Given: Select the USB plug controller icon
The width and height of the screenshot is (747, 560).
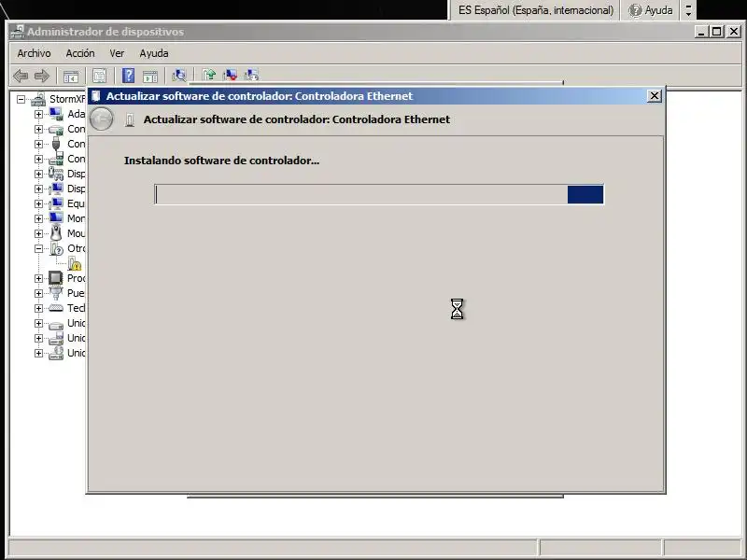Looking at the screenshot, I should 56,144.
